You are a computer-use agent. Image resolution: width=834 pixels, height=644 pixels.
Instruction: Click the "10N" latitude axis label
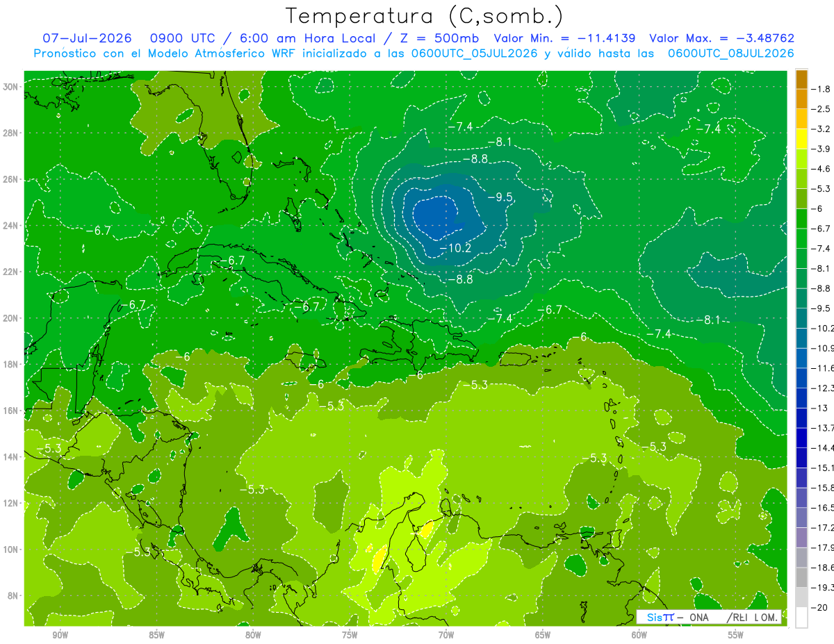(x=10, y=549)
